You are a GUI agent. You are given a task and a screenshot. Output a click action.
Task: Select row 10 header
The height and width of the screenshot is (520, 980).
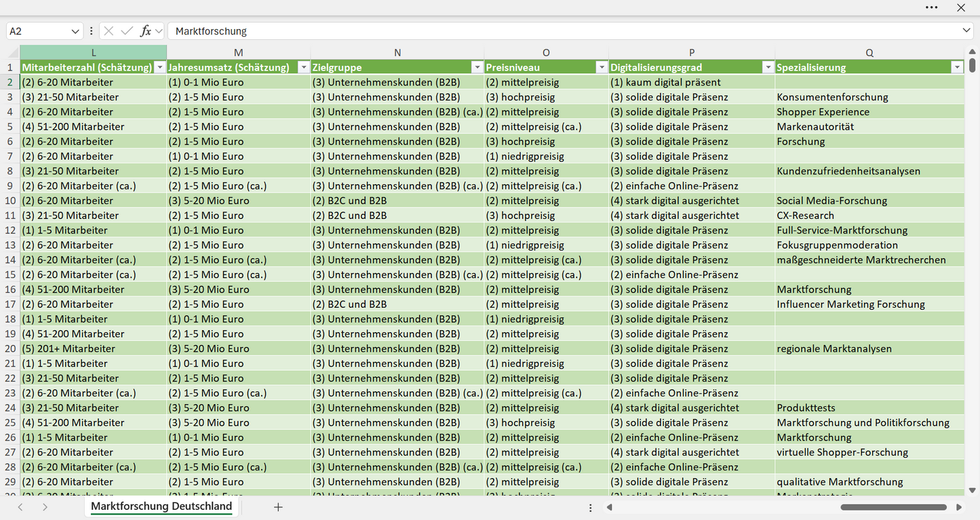(10, 201)
